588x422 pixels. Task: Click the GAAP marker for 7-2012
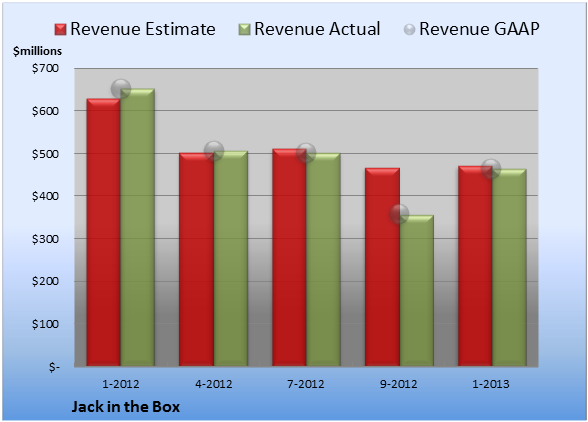(x=306, y=153)
